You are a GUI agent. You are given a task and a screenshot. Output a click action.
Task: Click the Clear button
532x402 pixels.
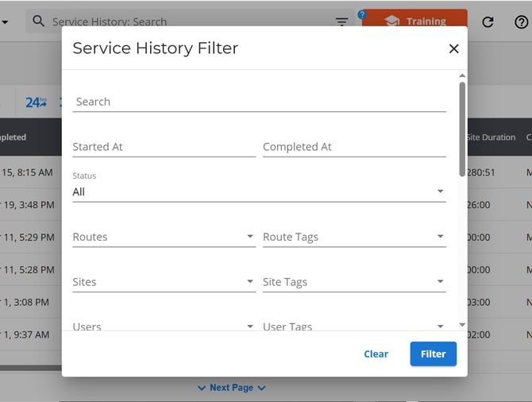point(376,354)
